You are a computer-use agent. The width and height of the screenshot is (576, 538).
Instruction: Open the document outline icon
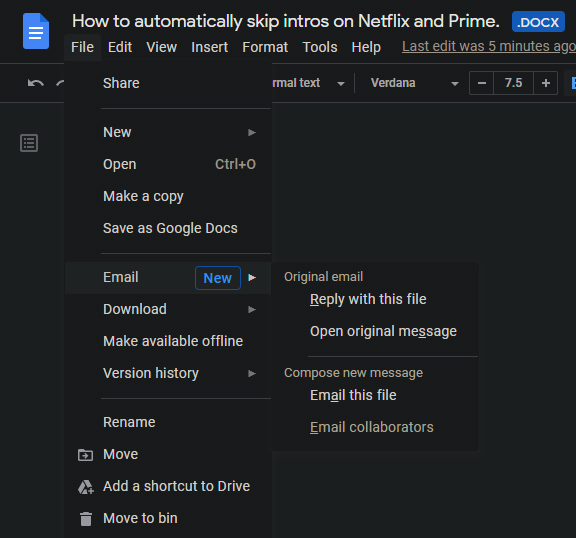pyautogui.click(x=29, y=143)
